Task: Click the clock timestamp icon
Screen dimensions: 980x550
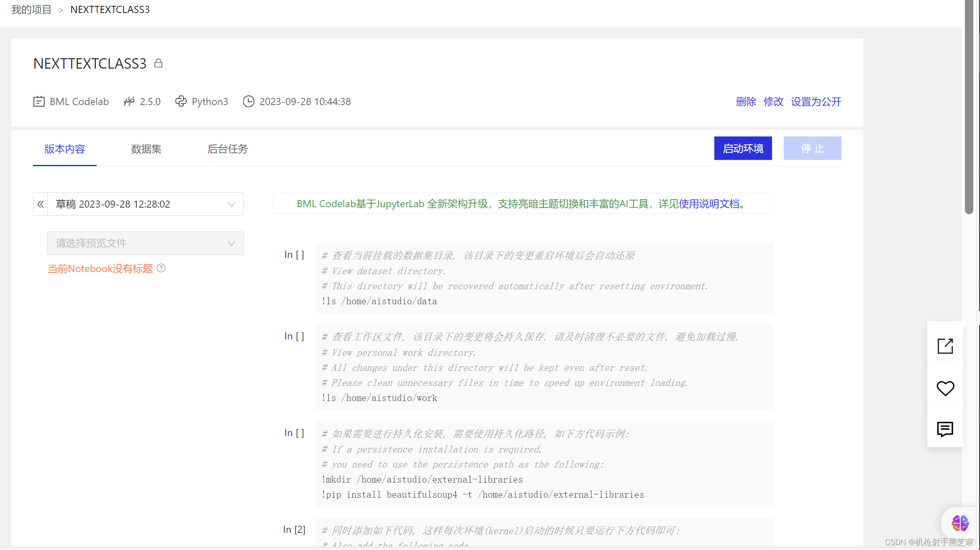Action: [248, 101]
